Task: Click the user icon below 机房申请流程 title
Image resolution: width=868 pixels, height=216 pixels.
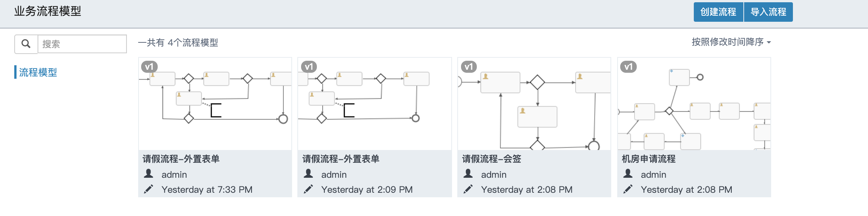Action: tap(628, 174)
